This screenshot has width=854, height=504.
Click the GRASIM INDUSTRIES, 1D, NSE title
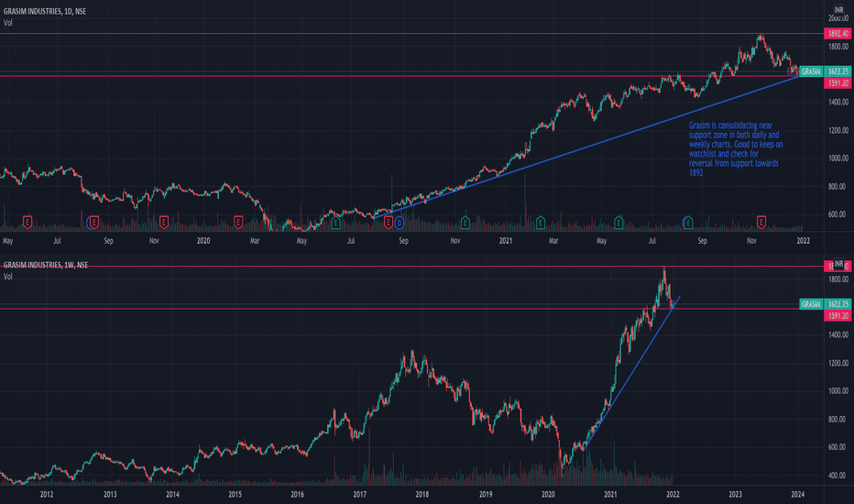coord(45,11)
